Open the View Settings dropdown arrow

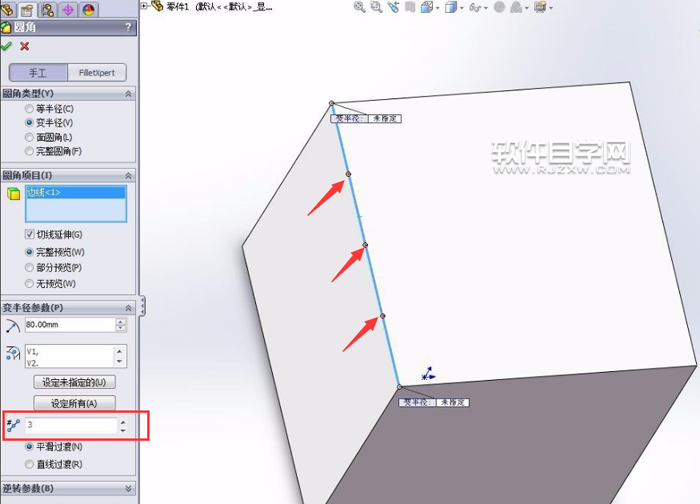tap(551, 8)
